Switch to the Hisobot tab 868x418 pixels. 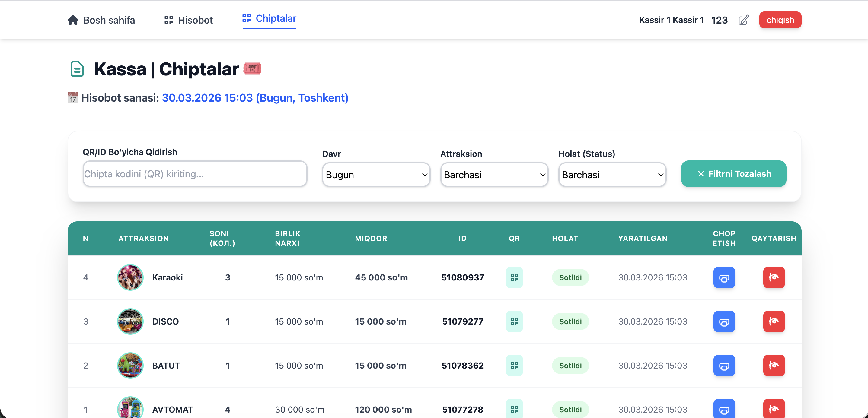[188, 20]
